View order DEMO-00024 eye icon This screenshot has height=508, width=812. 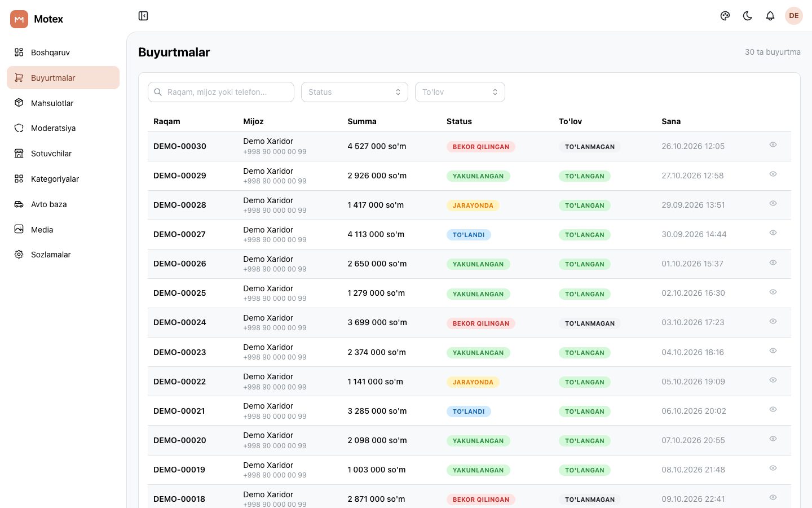[773, 322]
